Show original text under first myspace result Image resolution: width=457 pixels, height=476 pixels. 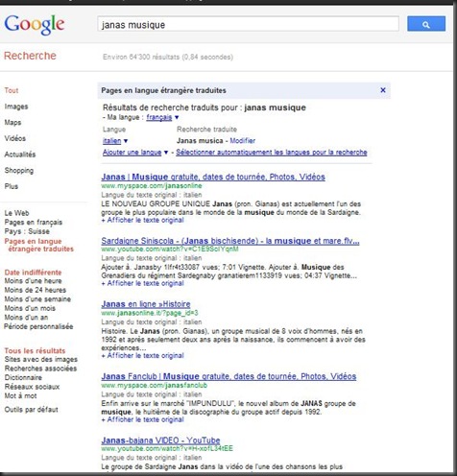143,220
